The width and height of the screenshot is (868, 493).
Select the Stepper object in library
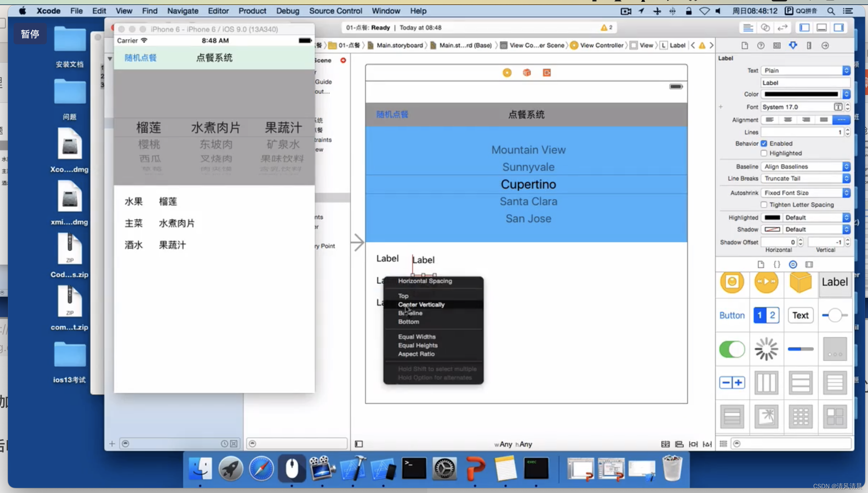point(732,383)
